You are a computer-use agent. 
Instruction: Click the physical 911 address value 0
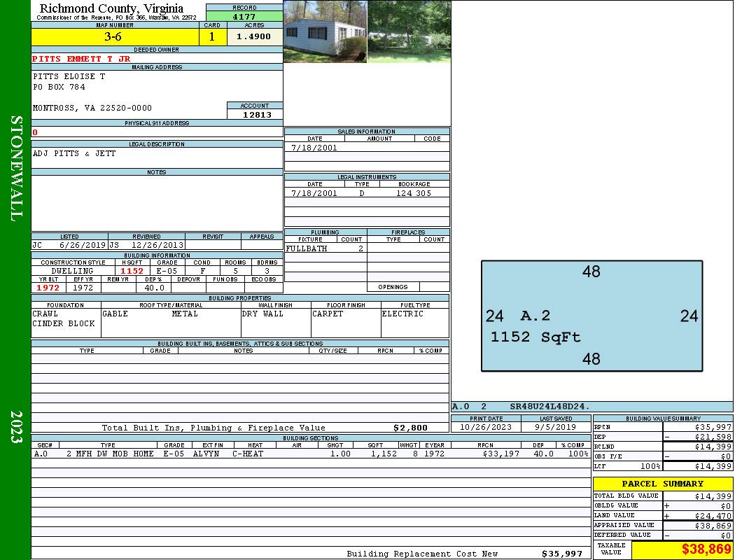35,132
